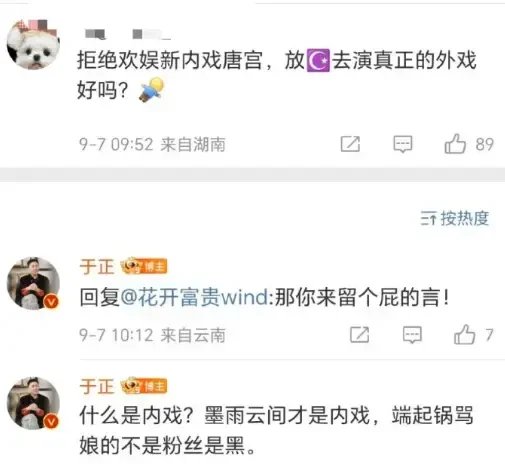Open the white puppy avatar profile

point(33,44)
